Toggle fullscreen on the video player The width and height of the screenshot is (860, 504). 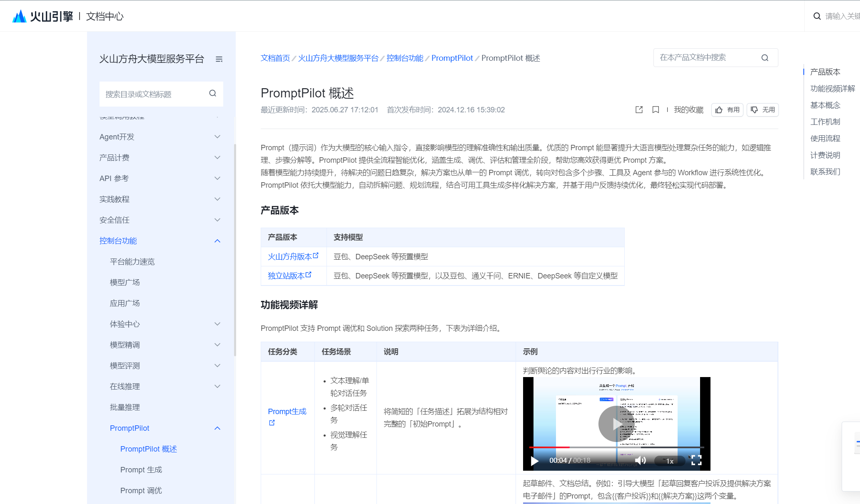pos(696,460)
